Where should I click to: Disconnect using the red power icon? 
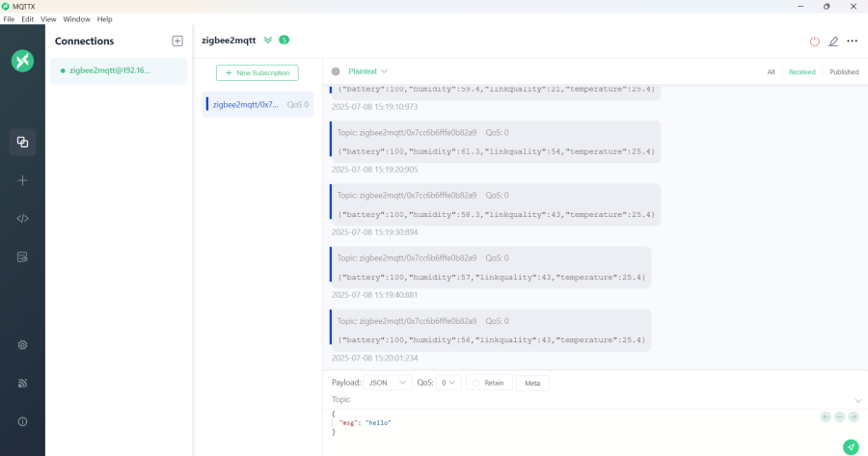814,41
